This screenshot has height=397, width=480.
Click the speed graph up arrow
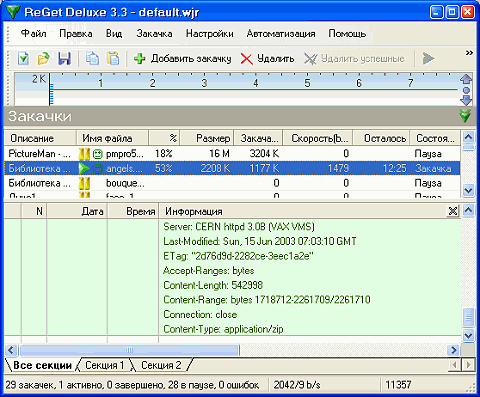tap(466, 79)
